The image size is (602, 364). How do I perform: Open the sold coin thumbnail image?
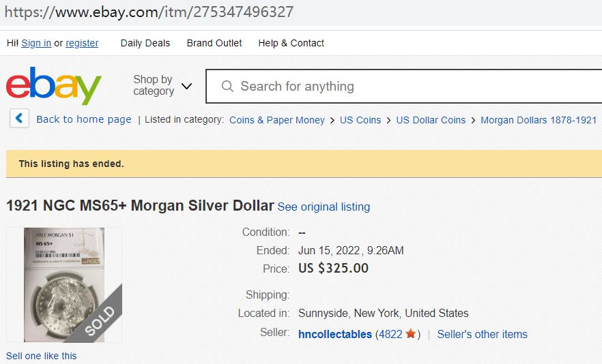click(64, 284)
